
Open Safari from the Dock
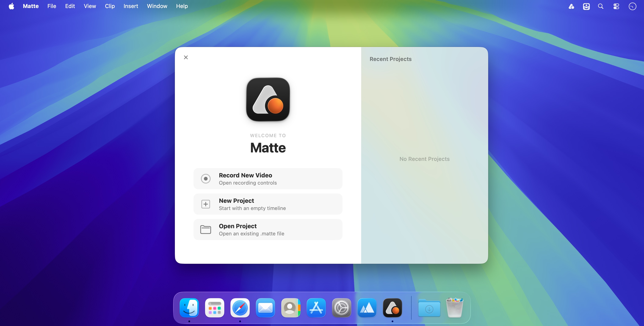point(240,308)
